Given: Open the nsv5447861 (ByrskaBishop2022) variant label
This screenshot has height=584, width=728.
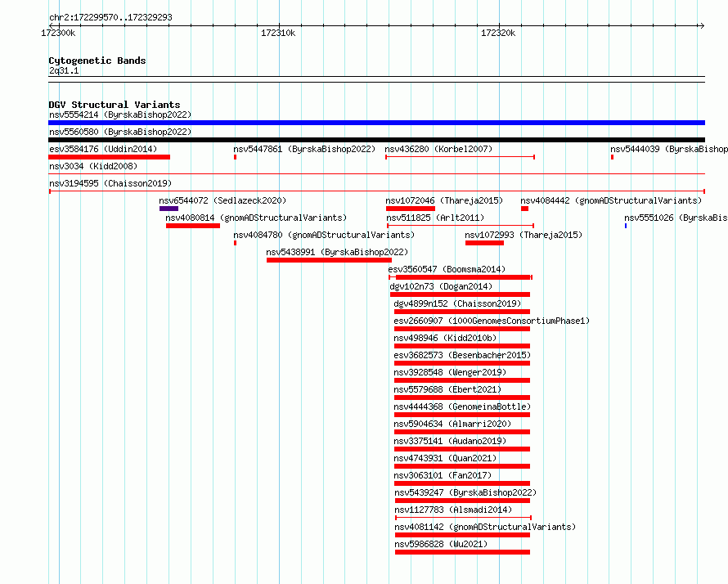Looking at the screenshot, I should tap(304, 149).
